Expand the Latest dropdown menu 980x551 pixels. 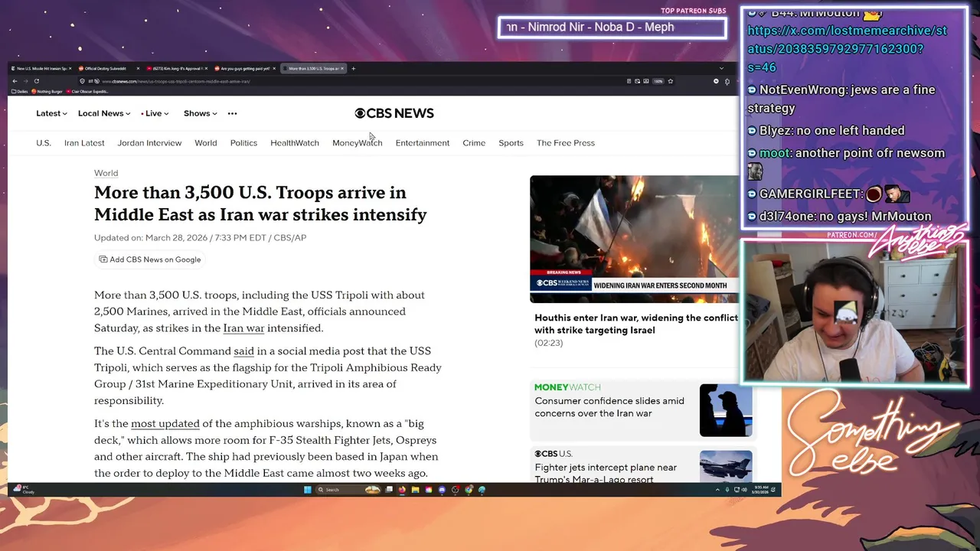click(x=51, y=113)
